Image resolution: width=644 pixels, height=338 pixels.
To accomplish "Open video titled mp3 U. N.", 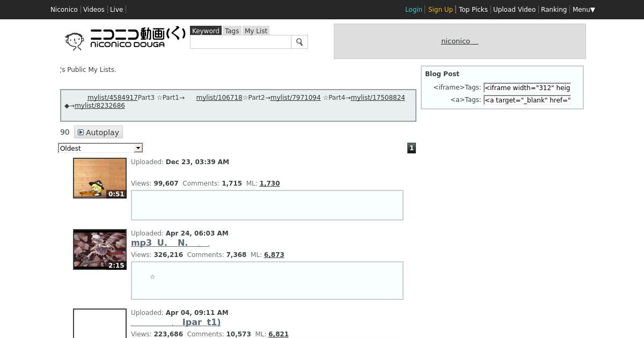I will tap(170, 243).
